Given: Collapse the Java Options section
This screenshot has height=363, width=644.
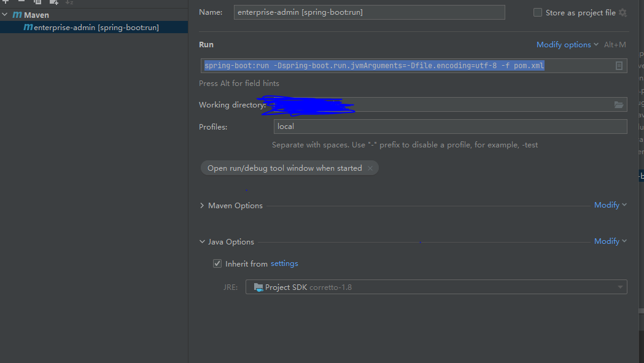Looking at the screenshot, I should click(202, 241).
